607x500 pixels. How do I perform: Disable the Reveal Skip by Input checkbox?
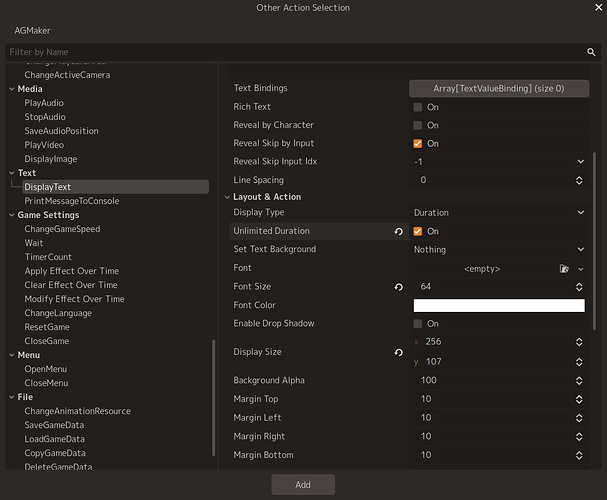(x=417, y=144)
